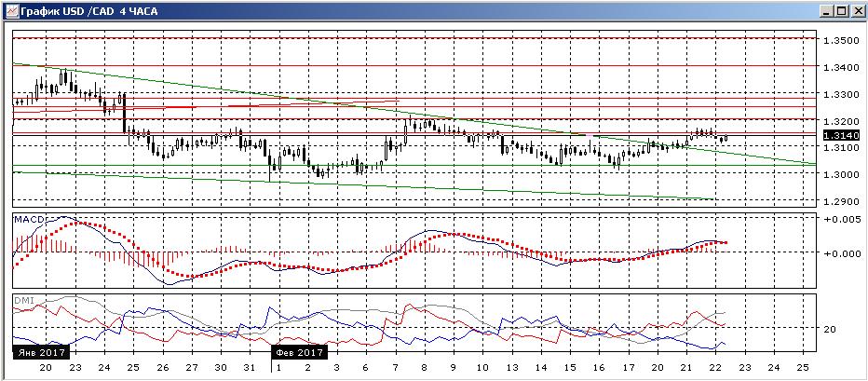The height and width of the screenshot is (381, 868).
Task: Select date 7 on time axis
Action: (x=395, y=367)
